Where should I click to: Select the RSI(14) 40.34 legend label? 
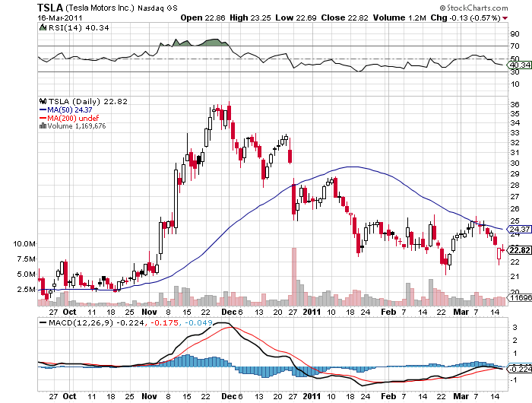[79, 28]
